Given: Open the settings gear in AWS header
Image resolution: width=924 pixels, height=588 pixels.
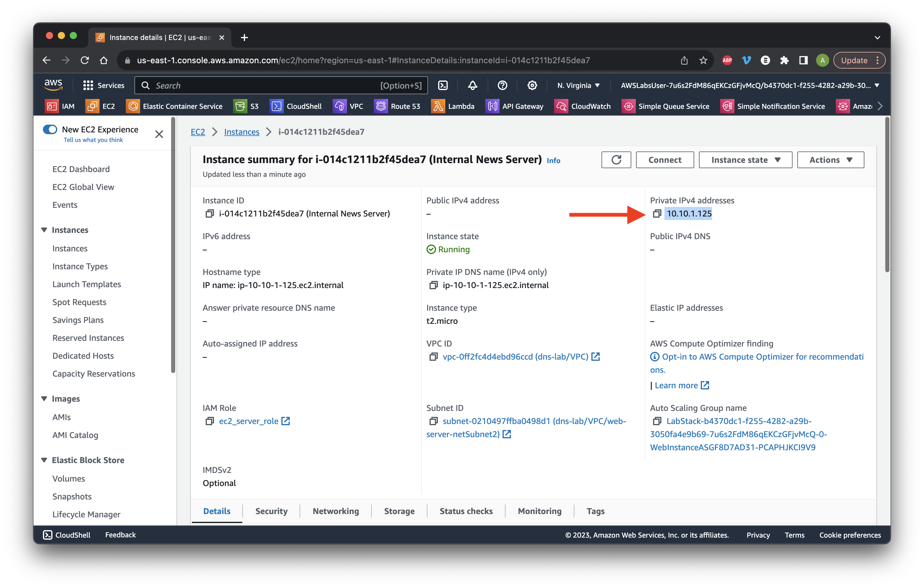Looking at the screenshot, I should (x=532, y=85).
